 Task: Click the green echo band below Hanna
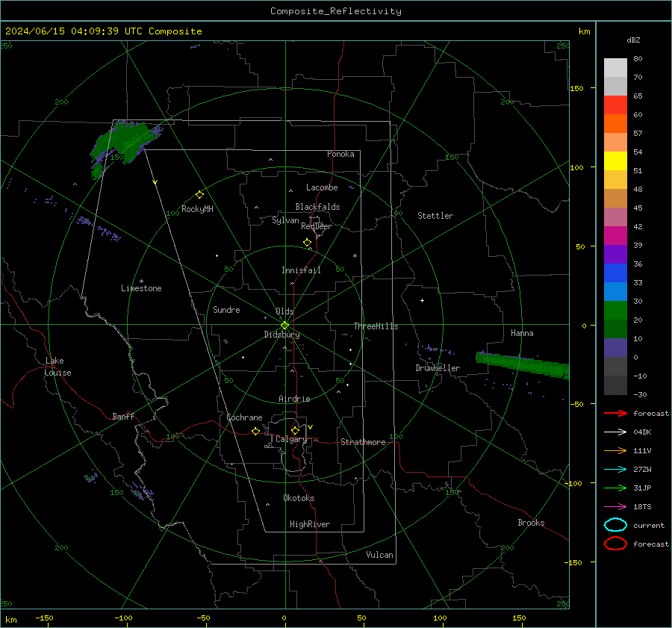pos(523,365)
